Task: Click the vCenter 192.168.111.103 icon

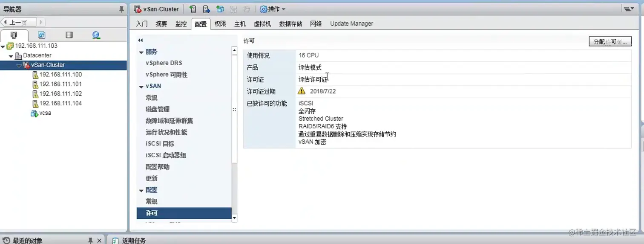Action: click(10, 46)
